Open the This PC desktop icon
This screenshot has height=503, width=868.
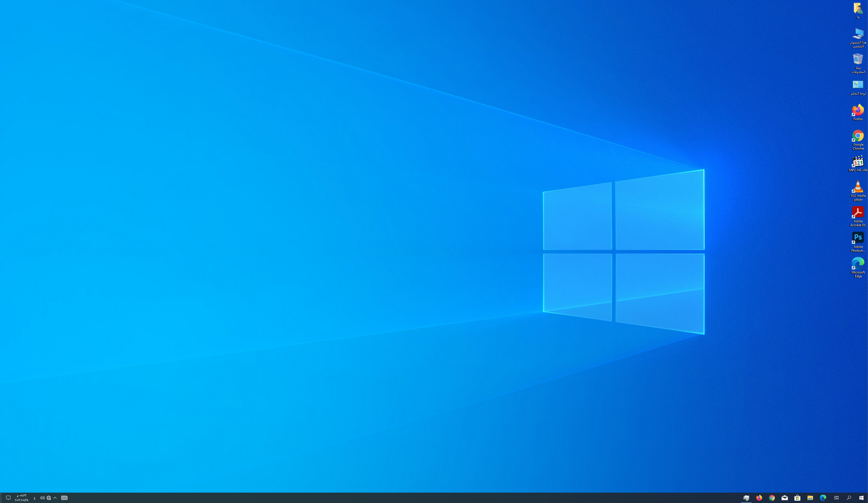tap(858, 38)
